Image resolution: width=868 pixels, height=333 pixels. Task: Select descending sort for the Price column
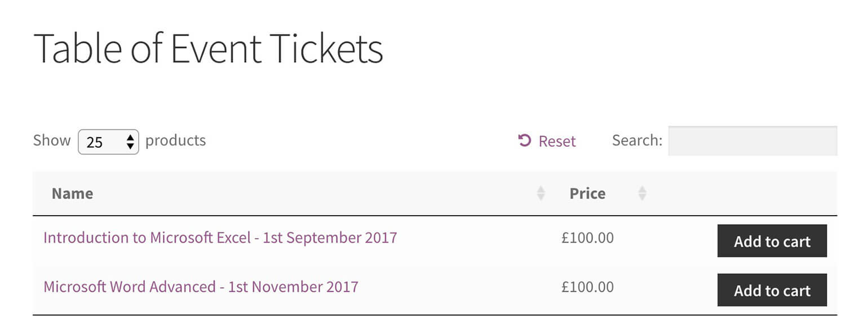[642, 196]
